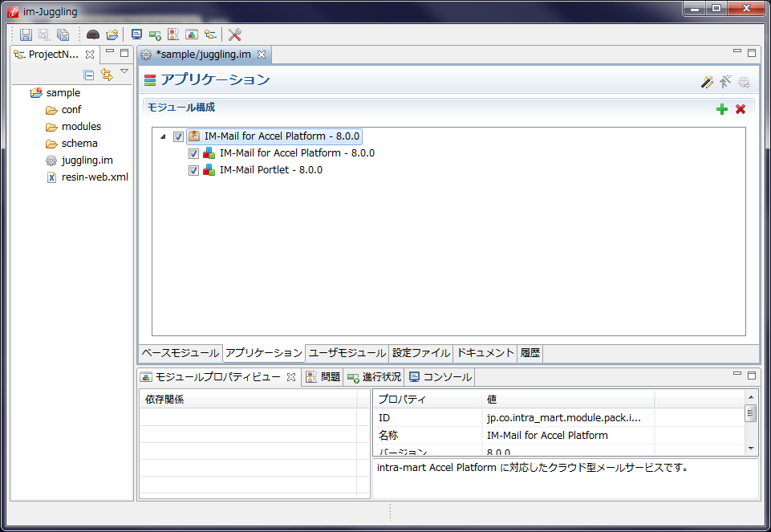Switch to アプリケーション tab
This screenshot has height=532, width=771.
264,353
